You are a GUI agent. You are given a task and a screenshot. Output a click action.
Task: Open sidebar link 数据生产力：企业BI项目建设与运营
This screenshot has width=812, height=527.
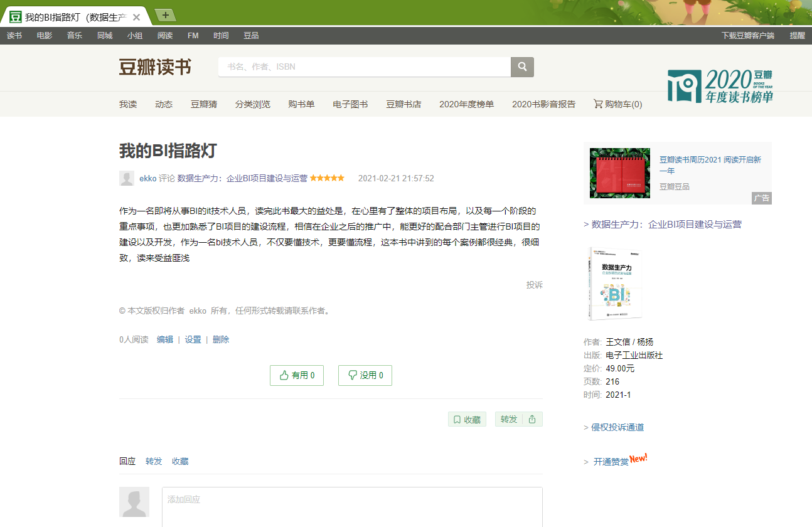click(x=666, y=224)
